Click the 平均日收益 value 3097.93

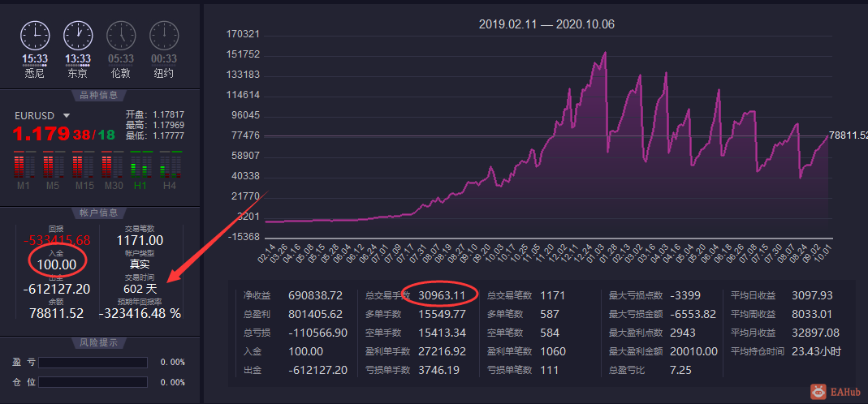point(812,295)
